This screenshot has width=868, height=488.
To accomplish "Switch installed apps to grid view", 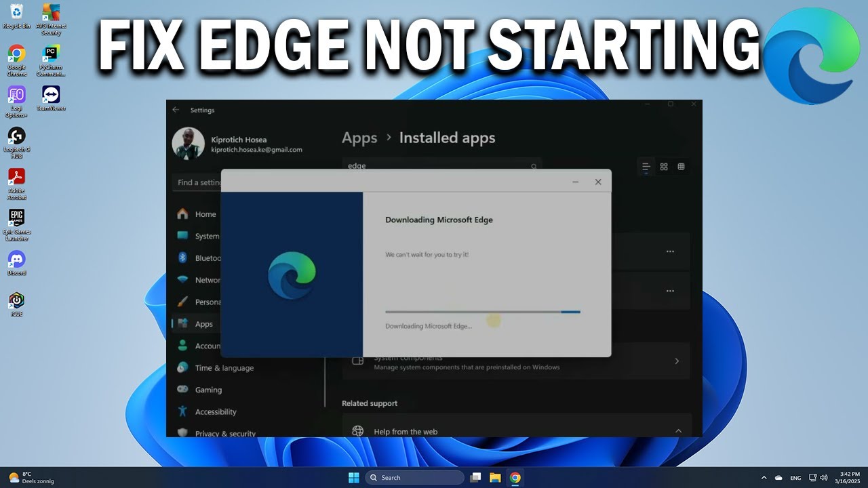I will pos(664,166).
